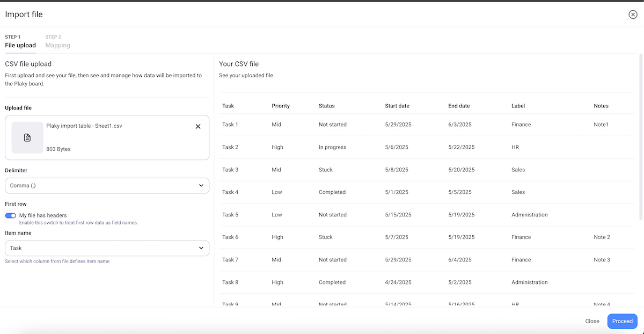Click the Priority column header
The image size is (644, 334).
click(x=280, y=106)
